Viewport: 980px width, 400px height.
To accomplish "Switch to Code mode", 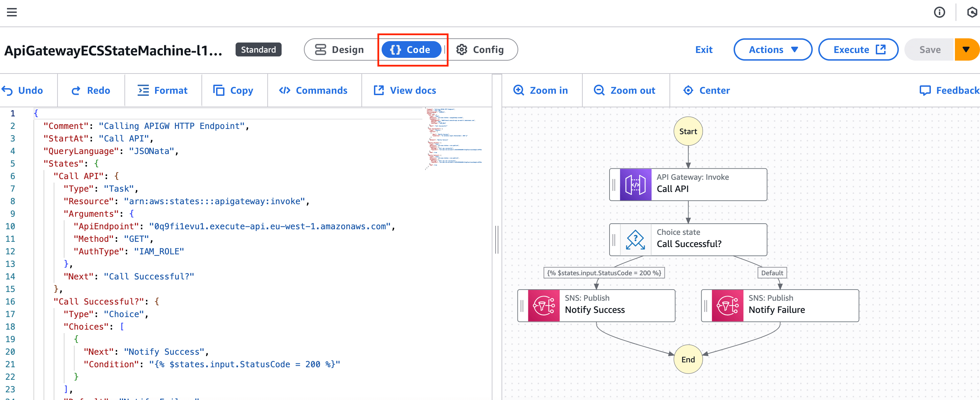I will 411,50.
